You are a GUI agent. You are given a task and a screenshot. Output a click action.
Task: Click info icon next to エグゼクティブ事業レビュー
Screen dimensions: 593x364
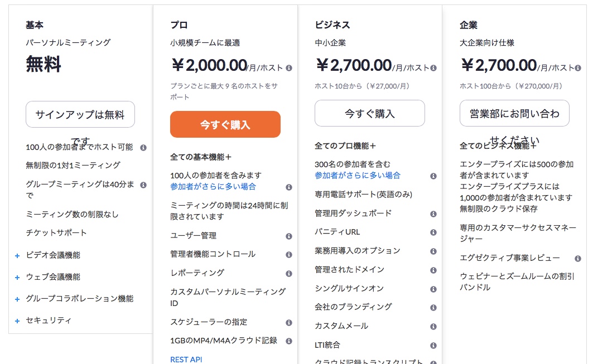578,259
